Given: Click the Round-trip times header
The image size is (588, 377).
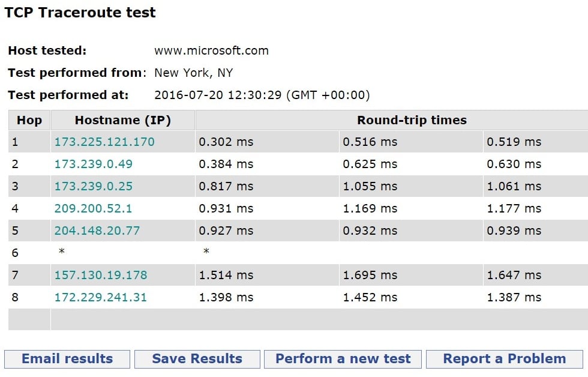Looking at the screenshot, I should click(412, 120).
